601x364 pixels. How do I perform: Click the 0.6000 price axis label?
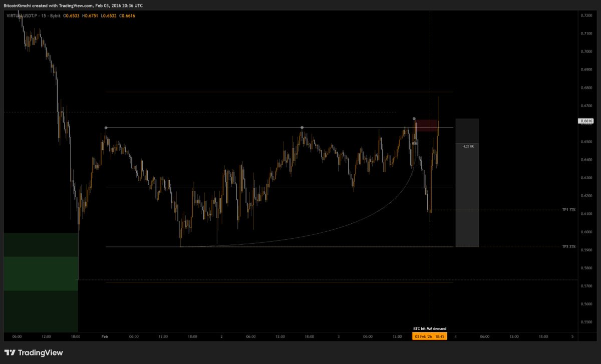point(586,232)
